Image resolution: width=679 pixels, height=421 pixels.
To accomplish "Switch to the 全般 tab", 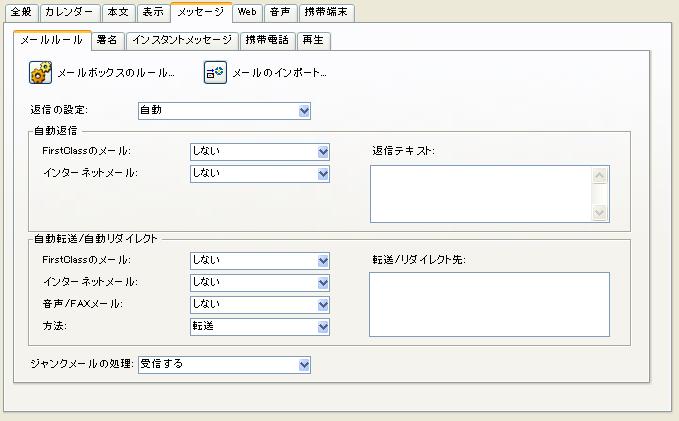I will click(x=21, y=12).
